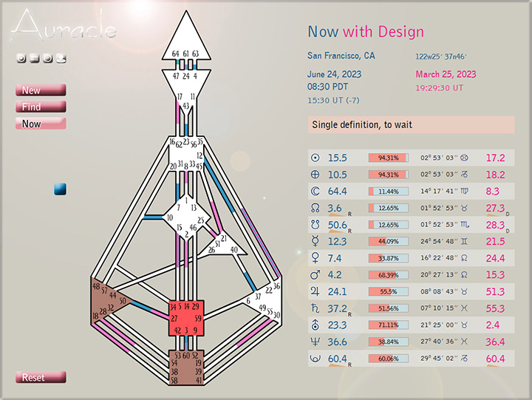Click the Neptune trident symbol
The image size is (532, 400).
pos(316,342)
